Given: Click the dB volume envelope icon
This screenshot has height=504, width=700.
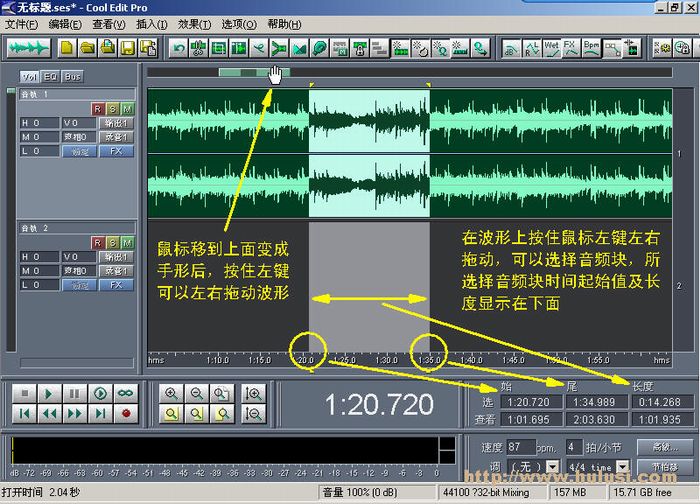Looking at the screenshot, I should pos(511,48).
